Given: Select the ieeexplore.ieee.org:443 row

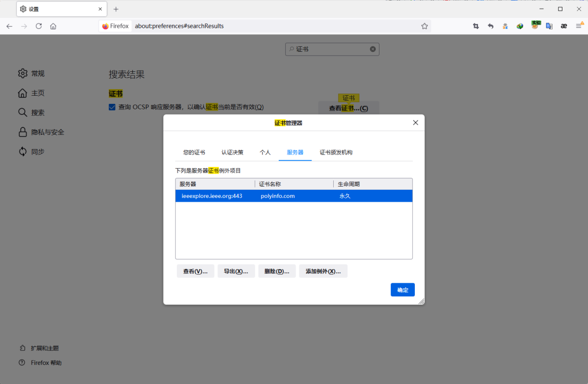Looking at the screenshot, I should (294, 196).
